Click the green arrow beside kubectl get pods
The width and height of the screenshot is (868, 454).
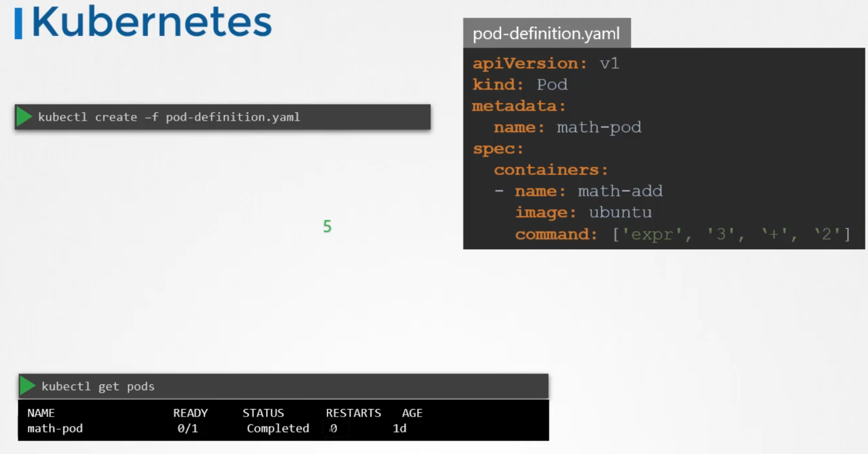[x=27, y=386]
